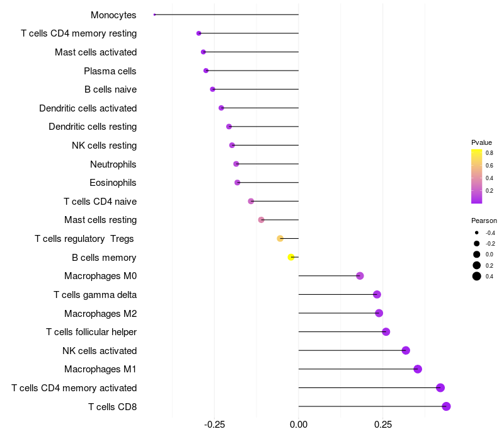This screenshot has height=441, width=504.
Task: Click the Macrophages M1 lollipop dot
Action: point(418,369)
